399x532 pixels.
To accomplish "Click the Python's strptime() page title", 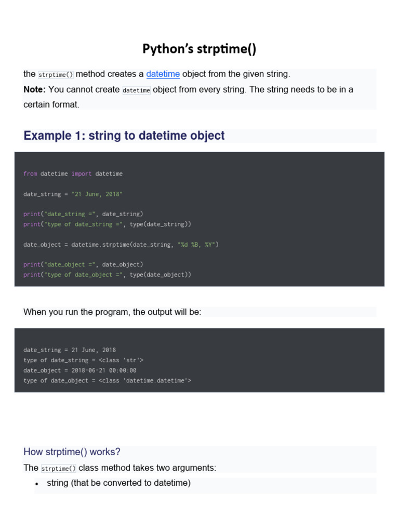I will pyautogui.click(x=199, y=49).
